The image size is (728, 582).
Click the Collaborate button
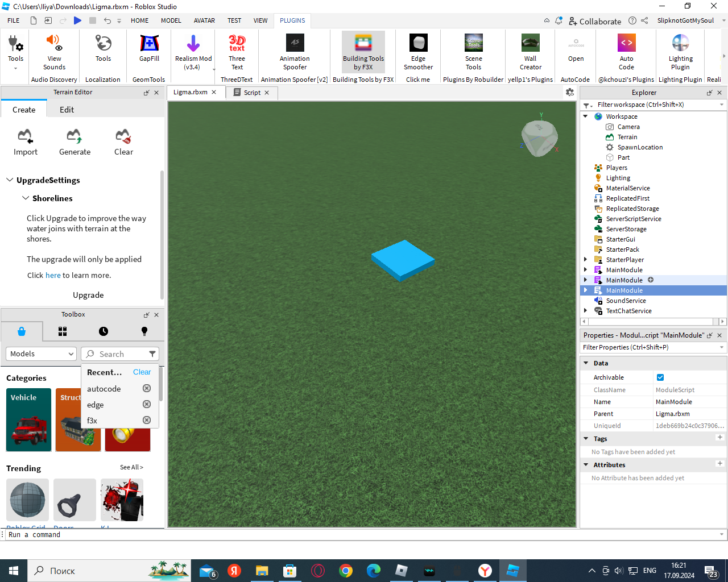click(x=595, y=21)
